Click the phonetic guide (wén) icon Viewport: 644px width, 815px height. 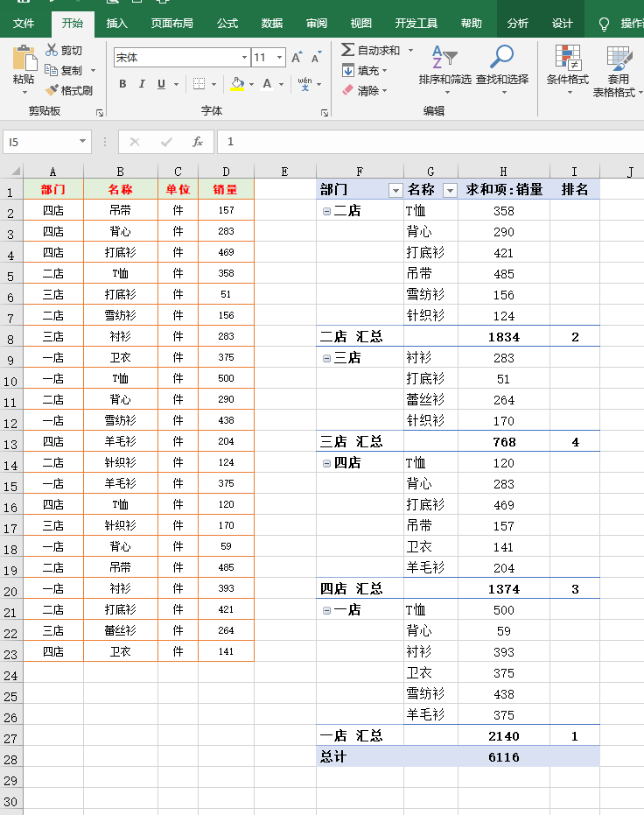304,84
